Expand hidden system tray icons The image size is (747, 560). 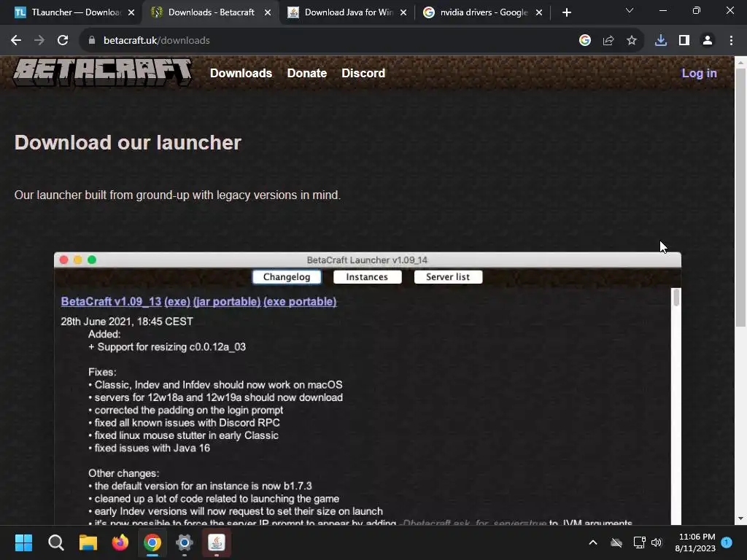pos(593,542)
